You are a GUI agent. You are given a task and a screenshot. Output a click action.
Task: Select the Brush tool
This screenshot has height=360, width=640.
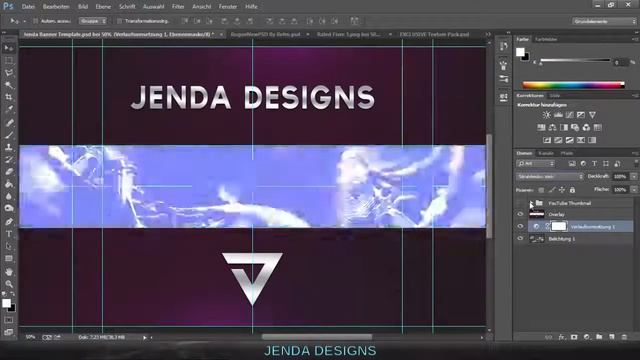[x=9, y=135]
